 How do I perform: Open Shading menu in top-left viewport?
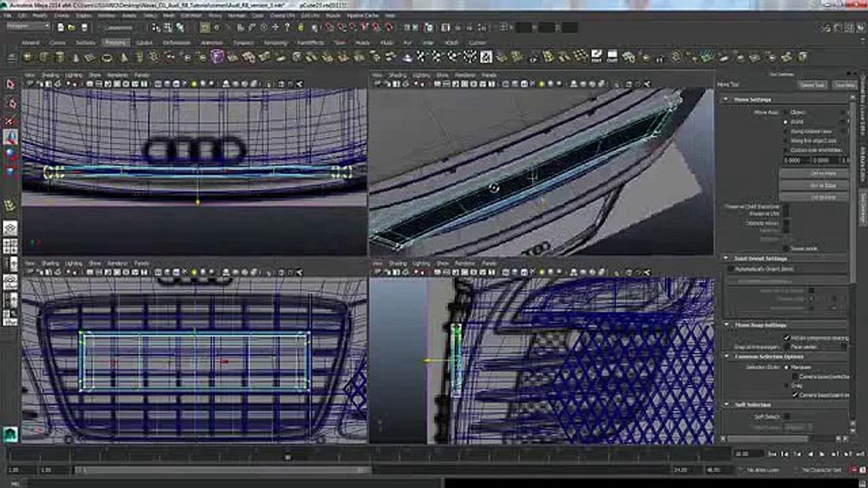(x=50, y=75)
